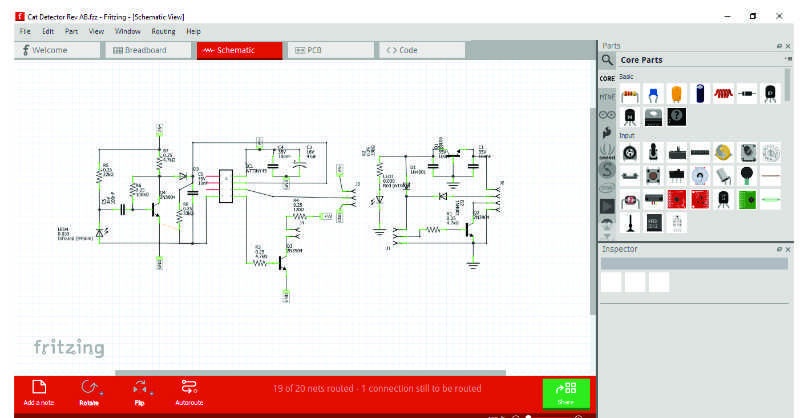
Task: Pick the first red breakout board part
Action: (x=677, y=200)
